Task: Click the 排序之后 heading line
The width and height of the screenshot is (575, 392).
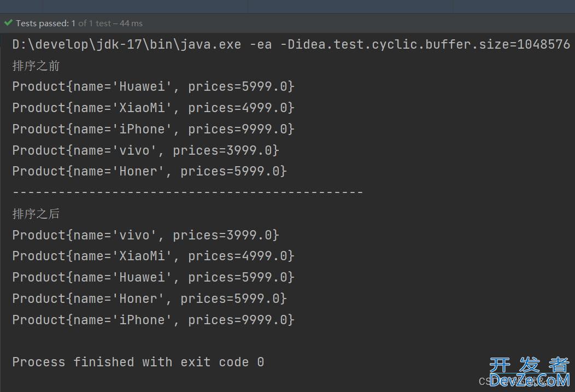Action: tap(36, 214)
